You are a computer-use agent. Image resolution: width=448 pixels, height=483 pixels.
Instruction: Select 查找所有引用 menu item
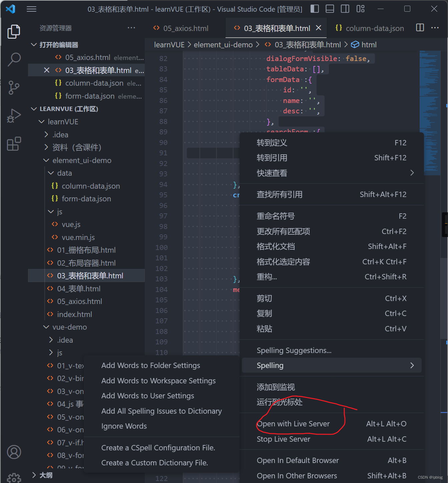tap(332, 194)
